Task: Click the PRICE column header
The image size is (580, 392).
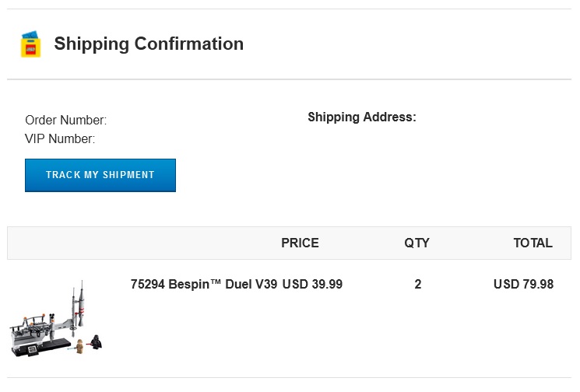Action: (300, 243)
